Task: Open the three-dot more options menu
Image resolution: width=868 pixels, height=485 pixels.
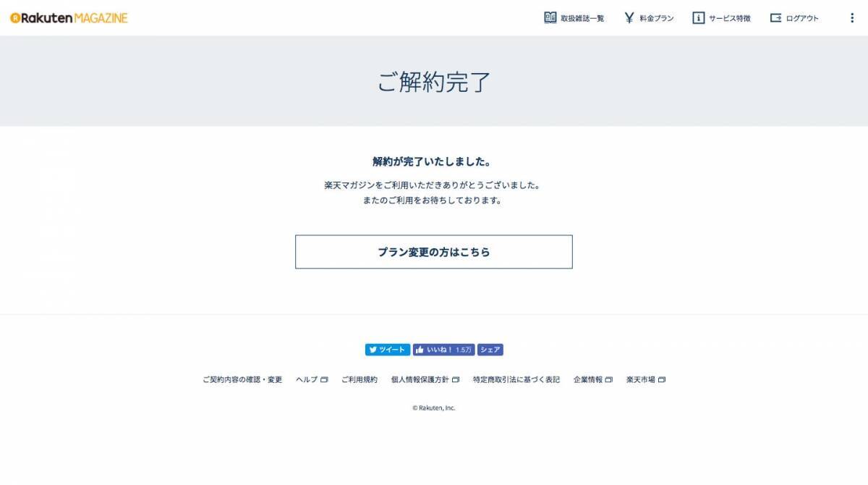Action: click(x=851, y=18)
